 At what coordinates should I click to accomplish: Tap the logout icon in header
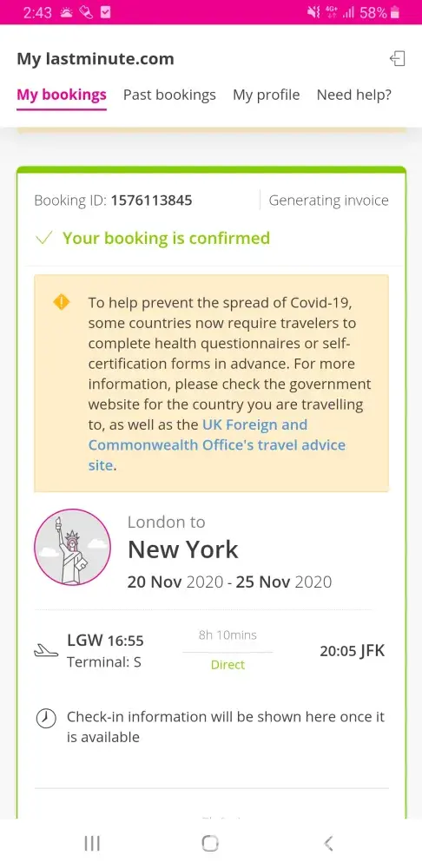(x=397, y=59)
